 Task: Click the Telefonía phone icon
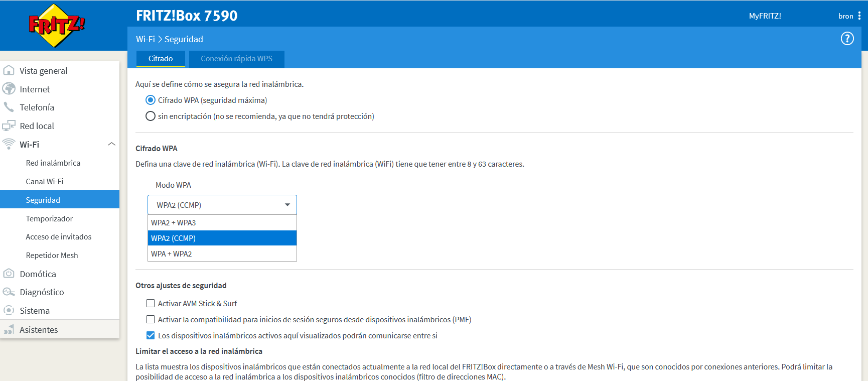pos(9,107)
